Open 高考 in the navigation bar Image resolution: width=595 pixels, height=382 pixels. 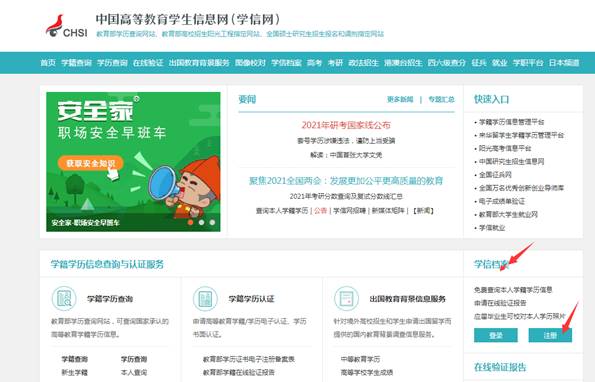pyautogui.click(x=314, y=63)
